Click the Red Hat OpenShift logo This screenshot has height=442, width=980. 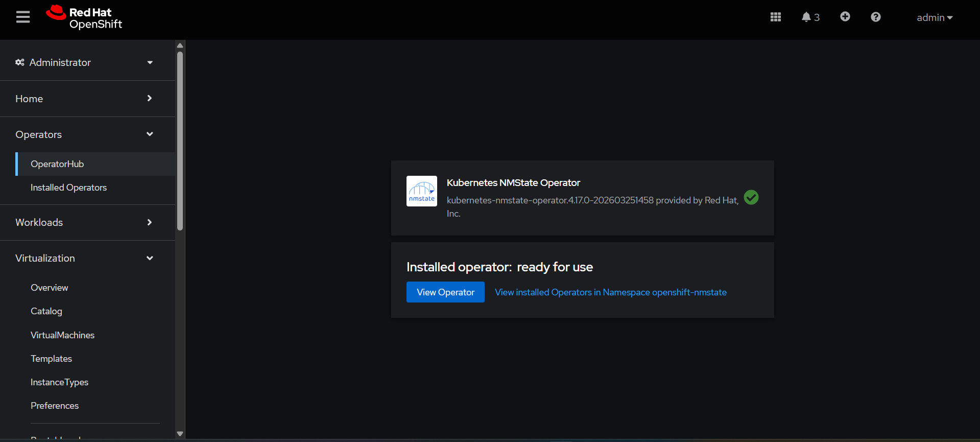[84, 18]
